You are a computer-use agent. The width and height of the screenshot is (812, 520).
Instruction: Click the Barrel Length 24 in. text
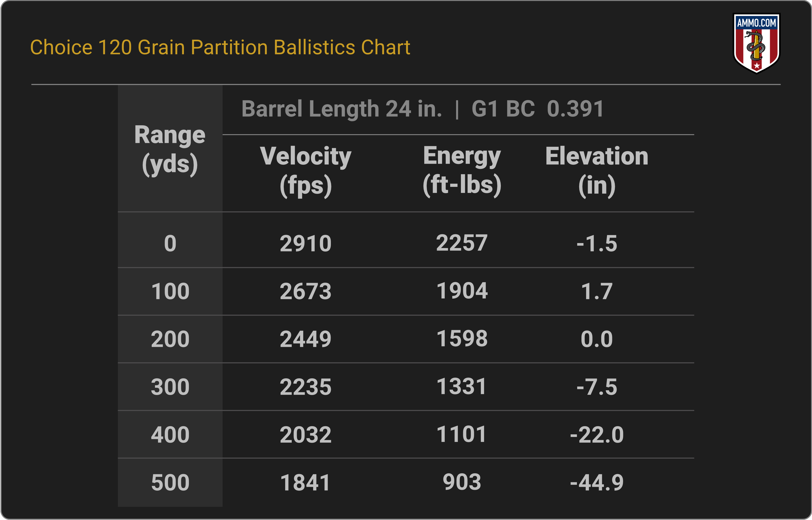(342, 109)
